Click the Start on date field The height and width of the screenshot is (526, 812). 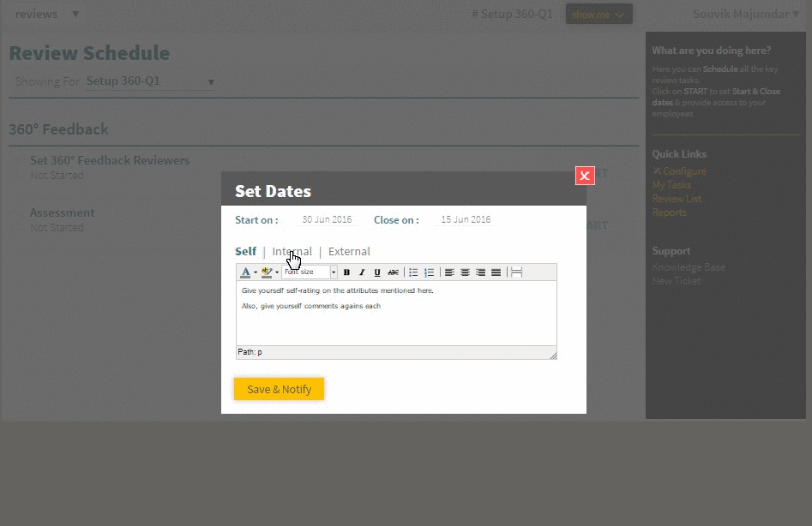pos(327,219)
